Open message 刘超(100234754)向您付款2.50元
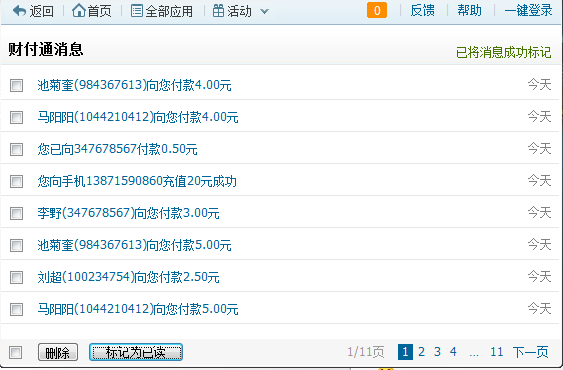Image resolution: width=563 pixels, height=370 pixels. click(129, 277)
